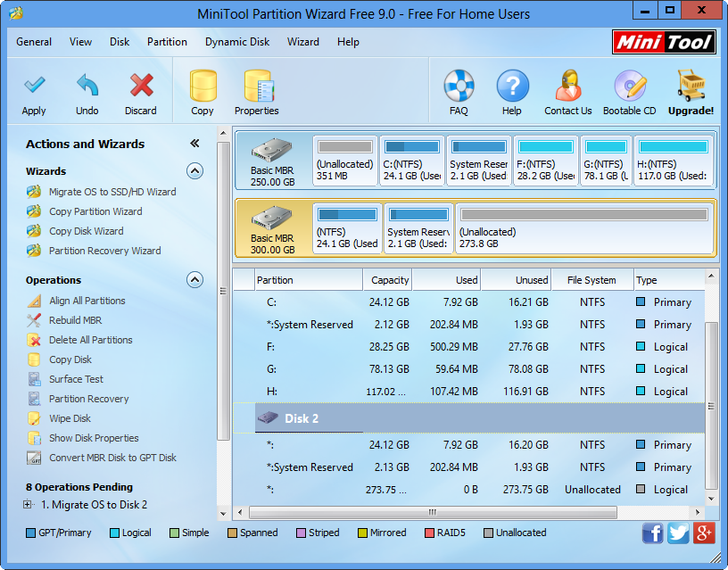The image size is (728, 570).
Task: Click the Apply checkmark icon
Action: [35, 85]
